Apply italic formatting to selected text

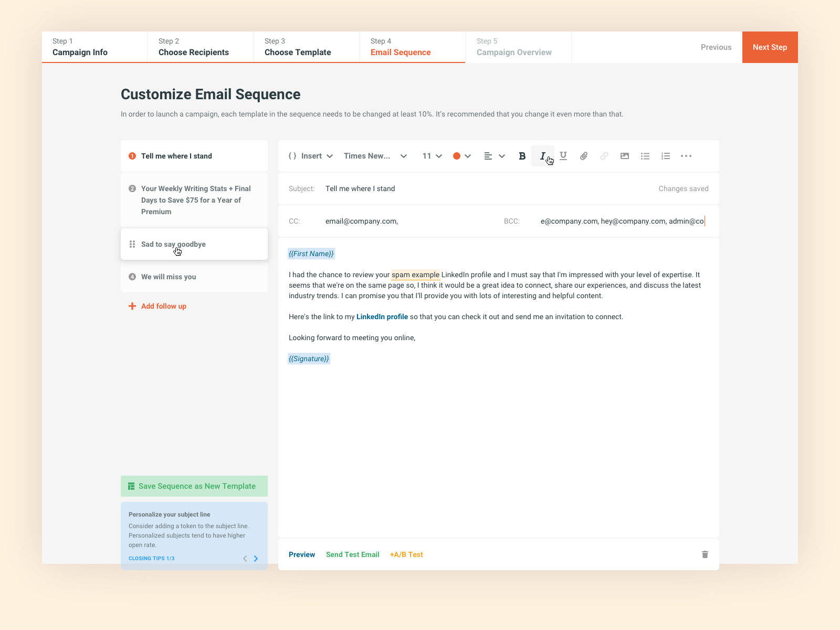tap(543, 156)
